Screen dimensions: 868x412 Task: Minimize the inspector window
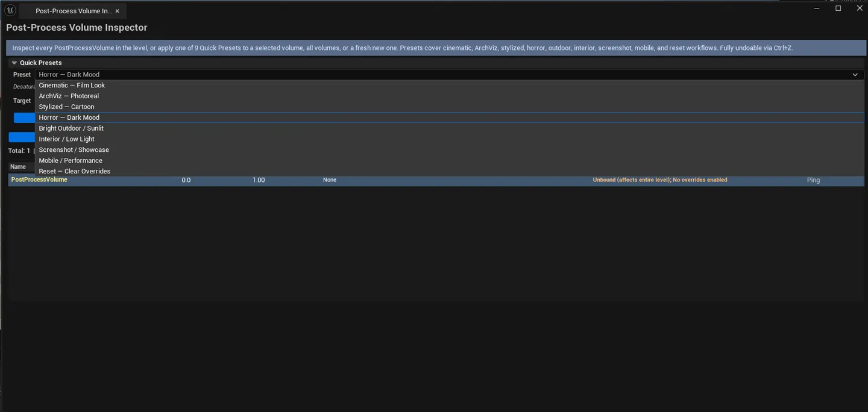pos(817,8)
